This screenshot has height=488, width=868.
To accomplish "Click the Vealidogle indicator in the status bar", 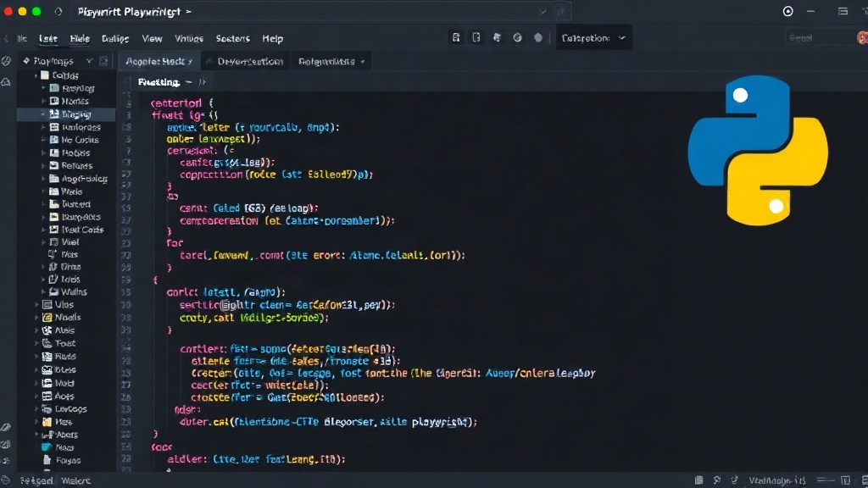I will [776, 480].
